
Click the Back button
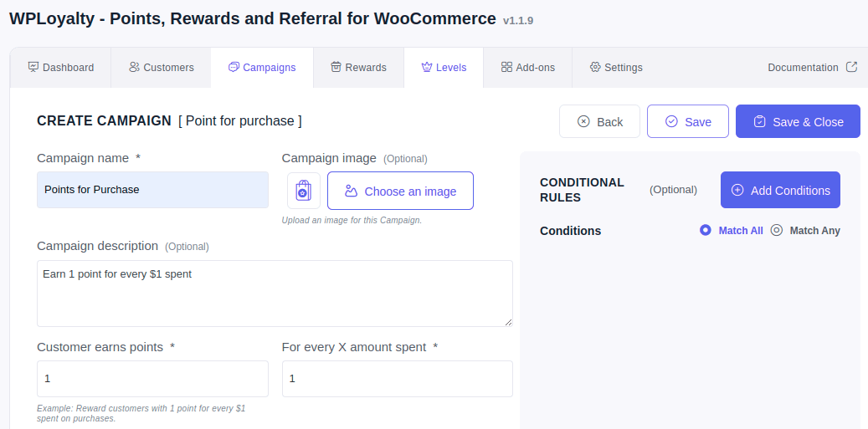pyautogui.click(x=599, y=121)
